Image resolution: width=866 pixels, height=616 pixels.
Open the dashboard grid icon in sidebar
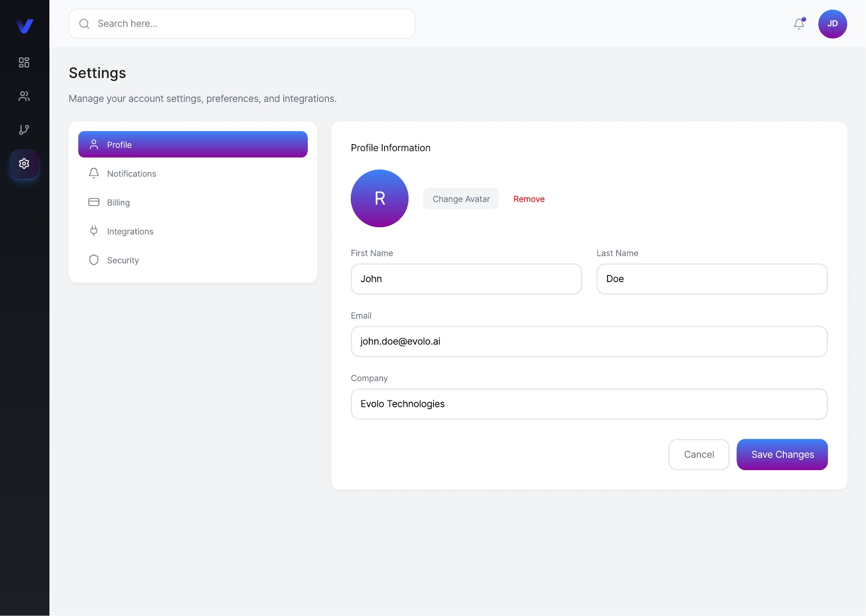24,62
